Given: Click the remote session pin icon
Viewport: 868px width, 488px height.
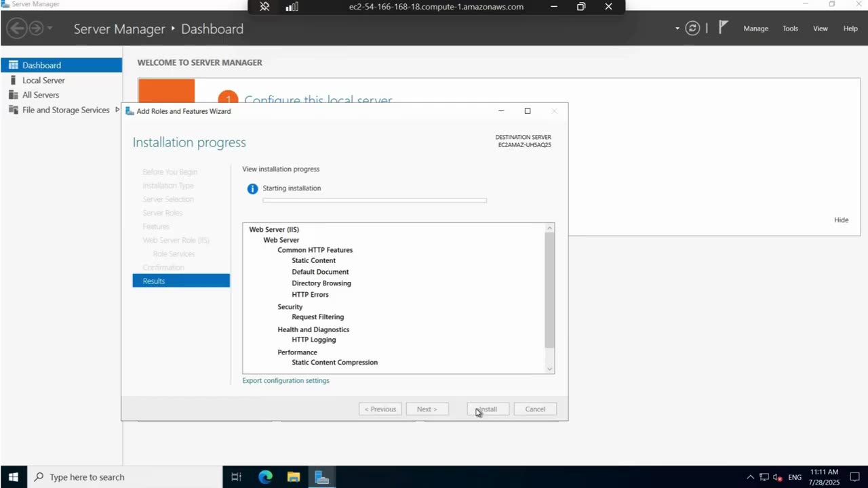Looking at the screenshot, I should [264, 7].
